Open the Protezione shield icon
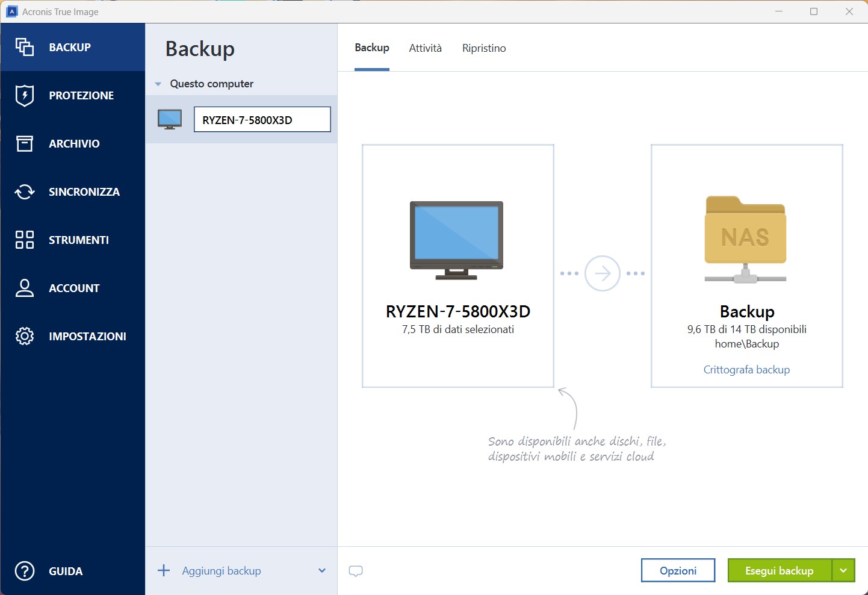 [25, 95]
